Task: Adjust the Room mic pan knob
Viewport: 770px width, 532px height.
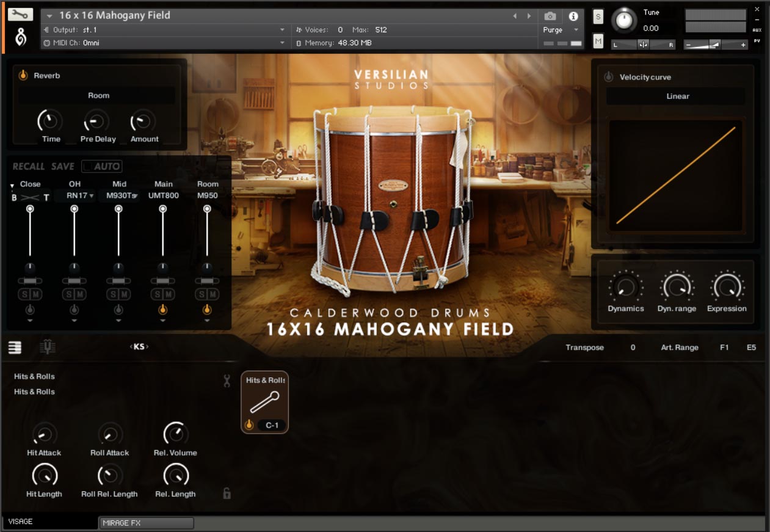Action: pyautogui.click(x=207, y=268)
